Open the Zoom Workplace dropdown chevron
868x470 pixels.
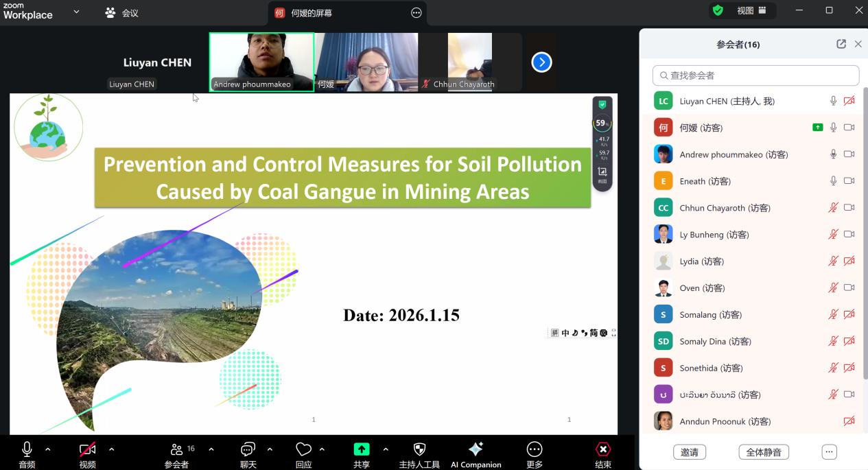[76, 12]
